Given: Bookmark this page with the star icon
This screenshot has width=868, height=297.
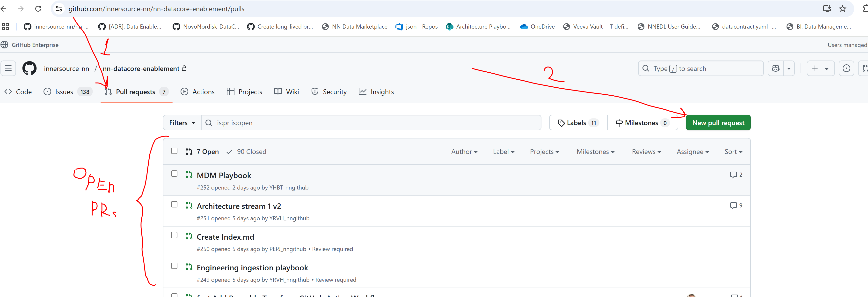Looking at the screenshot, I should click(x=842, y=9).
